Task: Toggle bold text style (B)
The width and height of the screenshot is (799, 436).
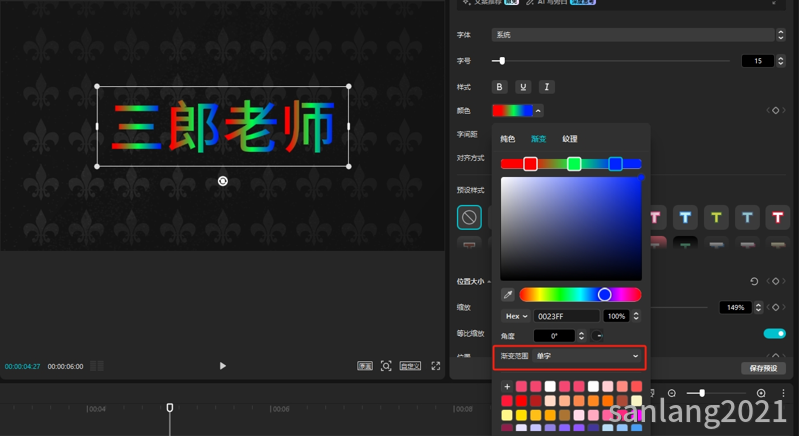Action: [500, 87]
